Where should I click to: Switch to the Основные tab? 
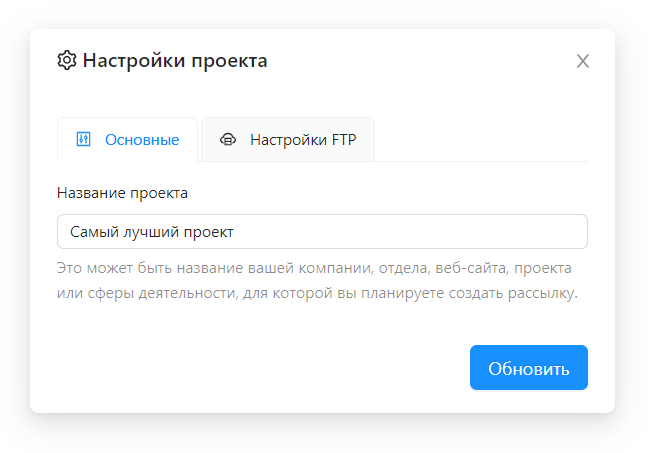pyautogui.click(x=127, y=139)
